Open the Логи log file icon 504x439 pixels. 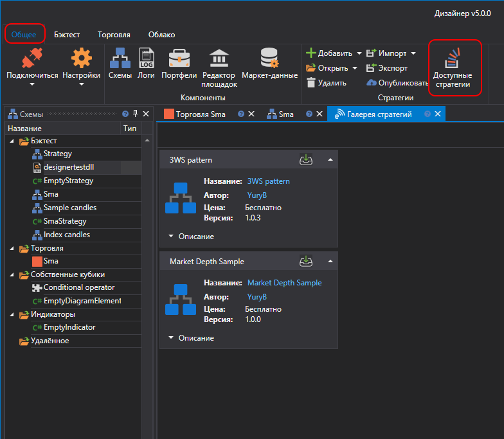pos(147,58)
